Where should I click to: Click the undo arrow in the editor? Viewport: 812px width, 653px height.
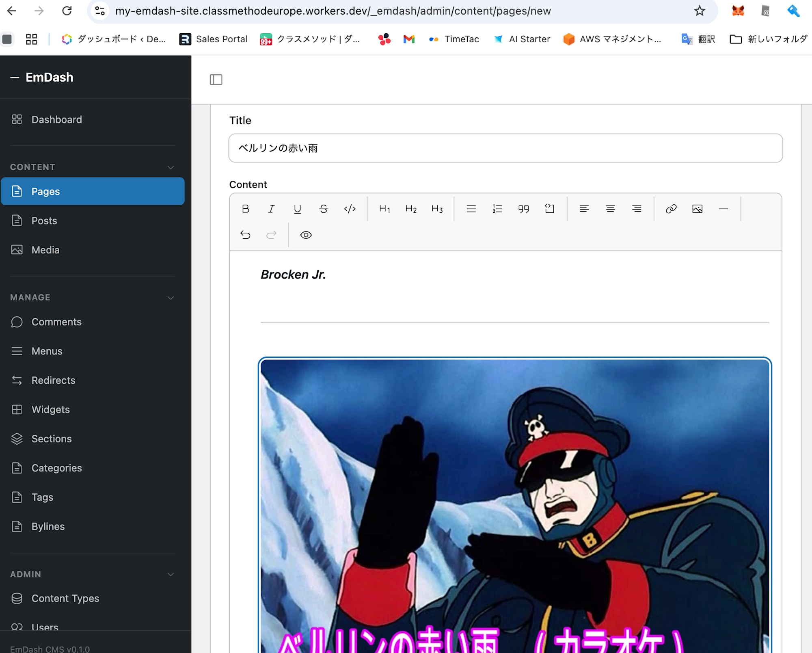[x=245, y=235]
